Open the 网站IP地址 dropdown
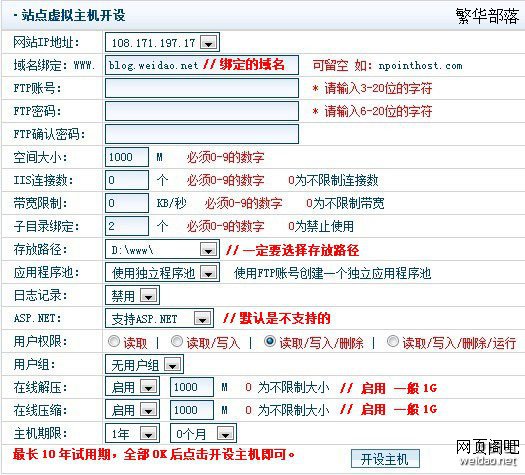Screen dimensions: 525x475 click(162, 42)
